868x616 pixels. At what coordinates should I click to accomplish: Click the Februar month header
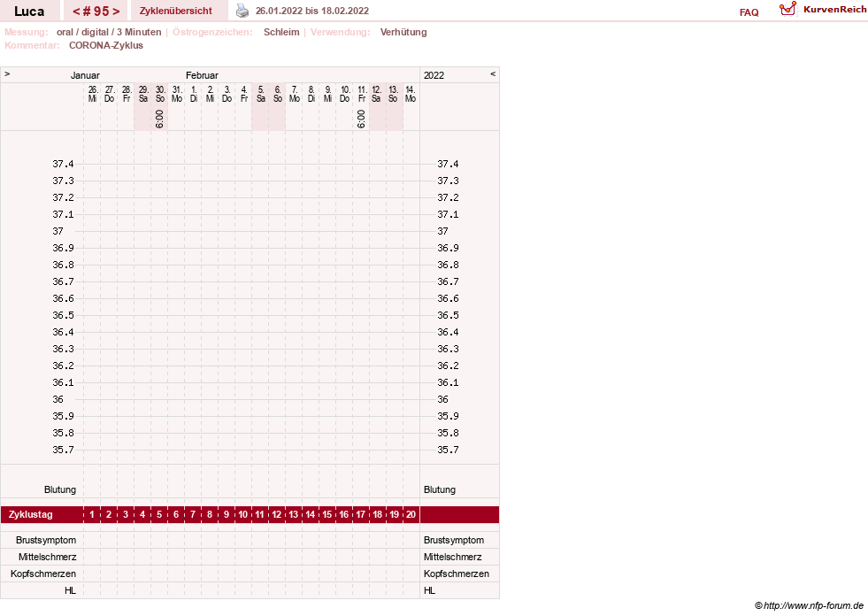(x=202, y=75)
